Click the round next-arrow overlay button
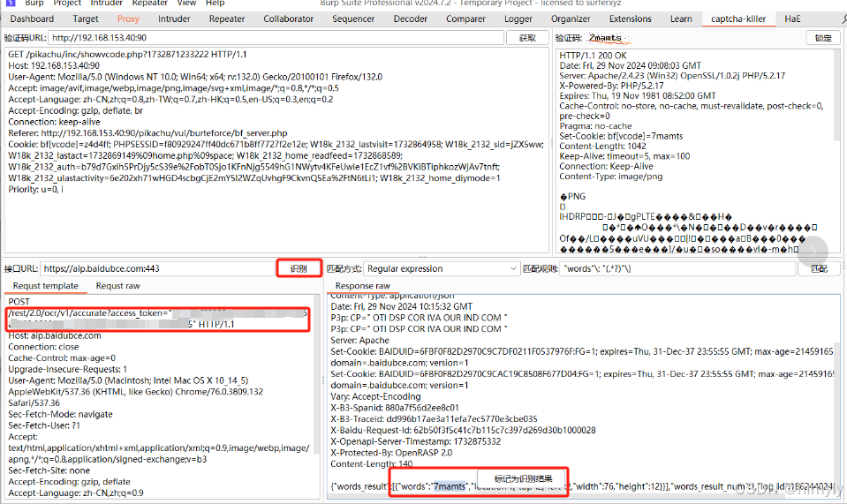 click(813, 252)
